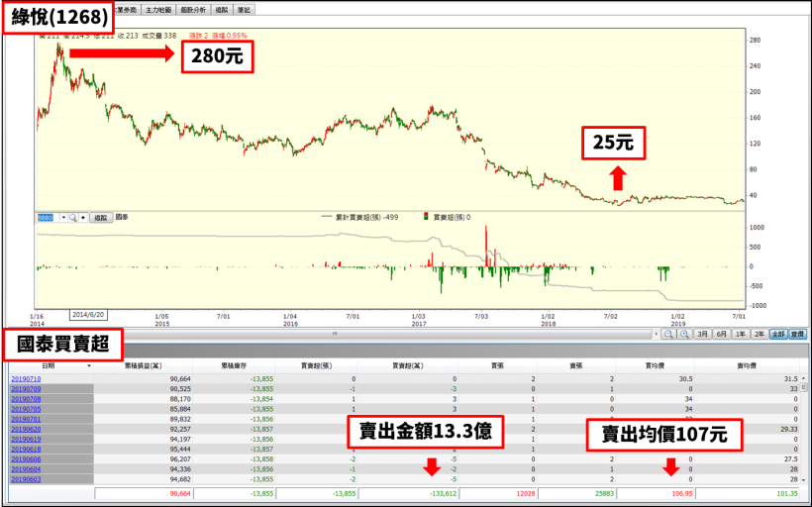Set chart range to 1年
Screen dimensions: 812x507
[x=741, y=335]
